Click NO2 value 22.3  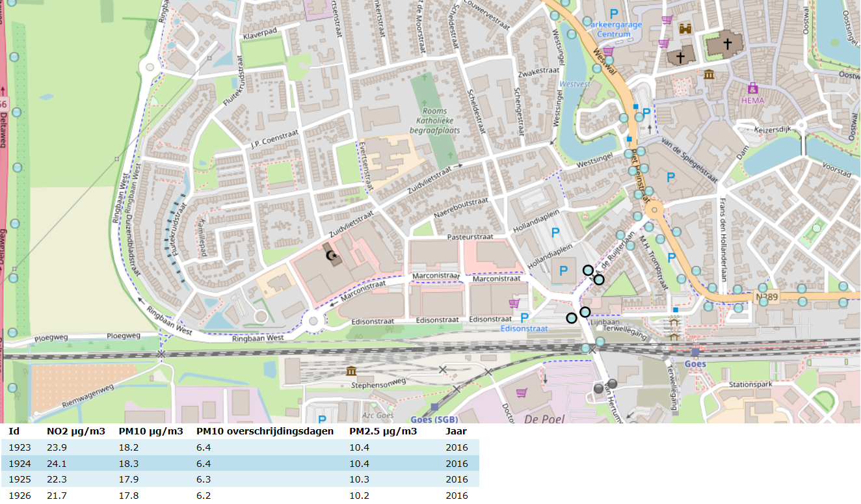[57, 479]
